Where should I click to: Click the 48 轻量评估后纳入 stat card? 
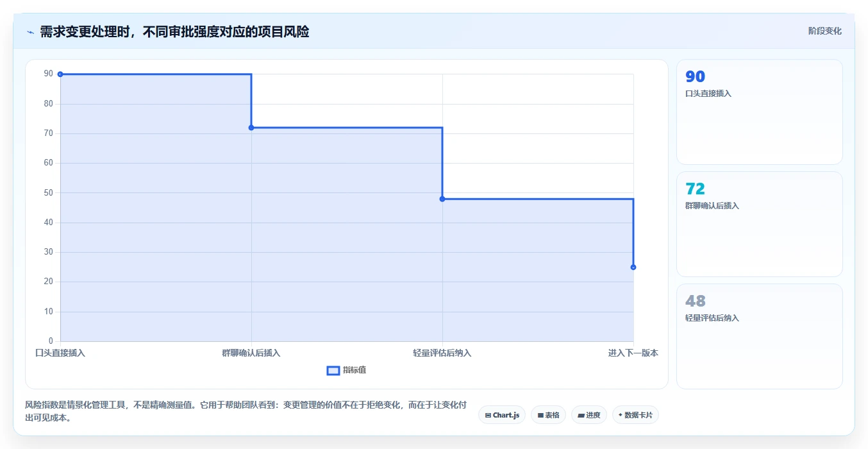759,336
